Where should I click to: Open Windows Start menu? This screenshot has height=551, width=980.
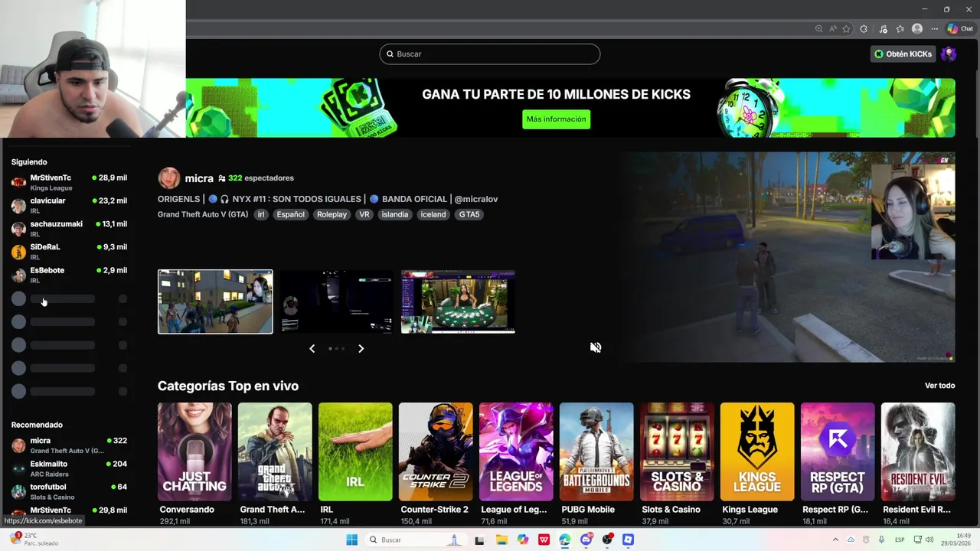(351, 540)
